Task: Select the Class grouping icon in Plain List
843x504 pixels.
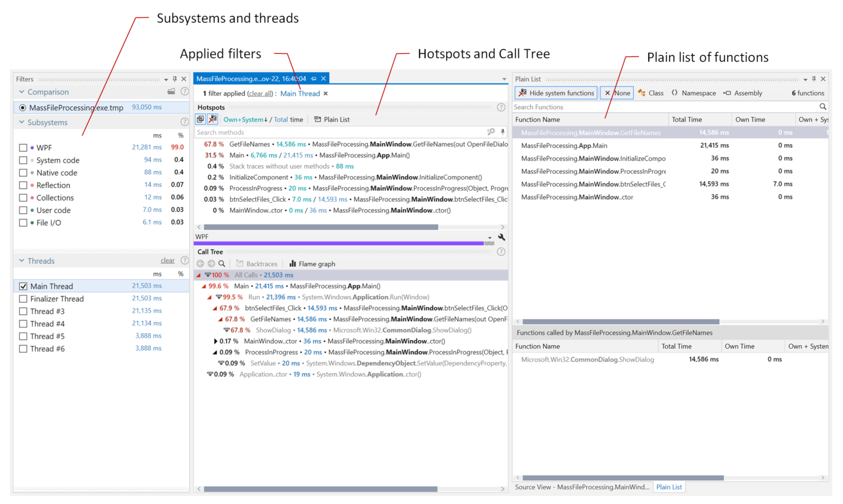Action: 642,93
